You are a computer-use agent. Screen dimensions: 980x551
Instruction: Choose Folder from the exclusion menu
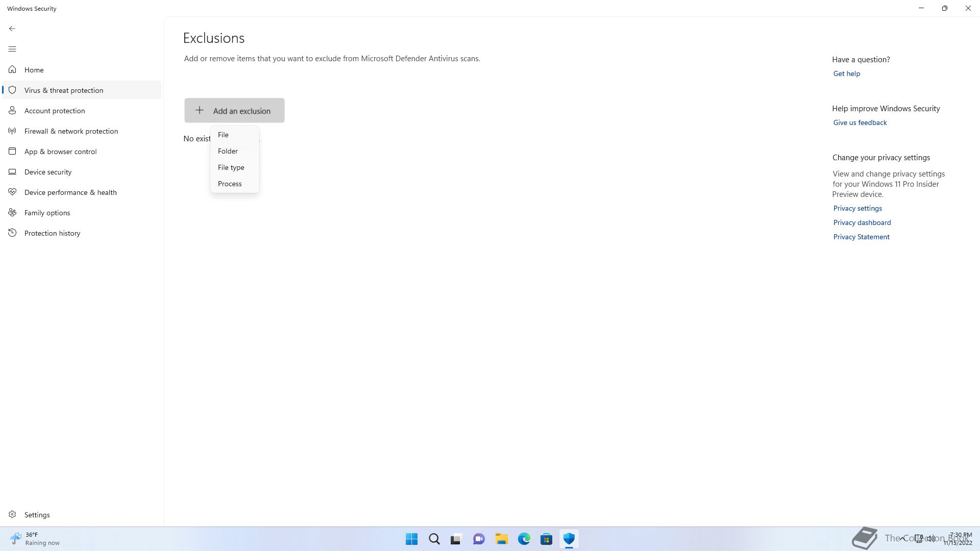[234, 151]
